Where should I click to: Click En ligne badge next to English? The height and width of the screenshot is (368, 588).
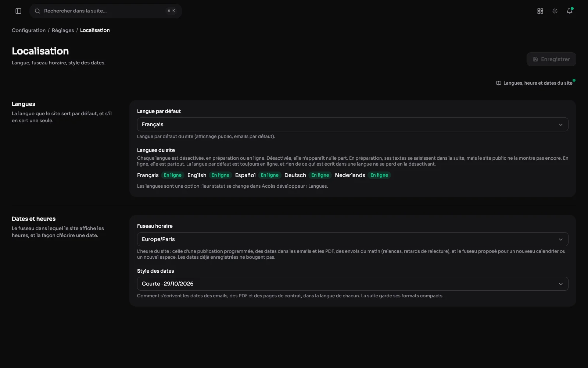[x=220, y=175]
